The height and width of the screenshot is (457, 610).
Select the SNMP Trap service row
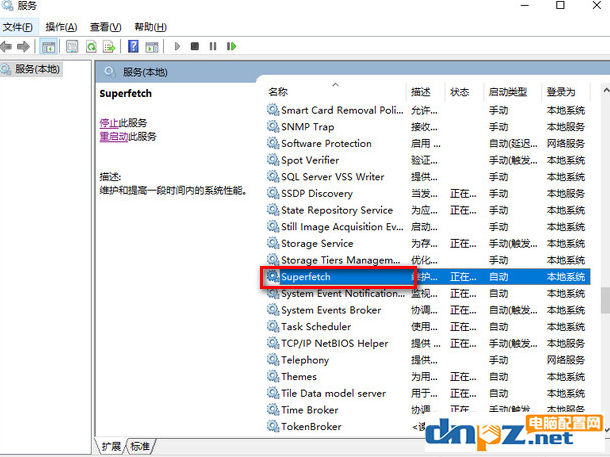coord(428,127)
